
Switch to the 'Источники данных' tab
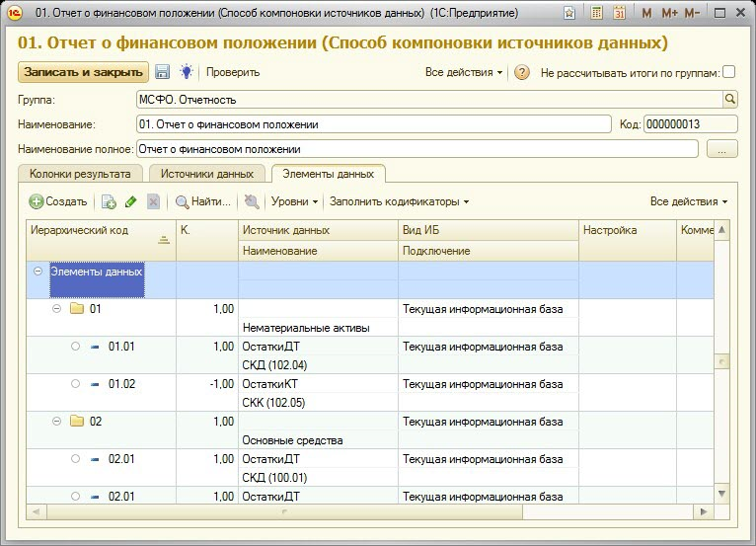pyautogui.click(x=207, y=174)
